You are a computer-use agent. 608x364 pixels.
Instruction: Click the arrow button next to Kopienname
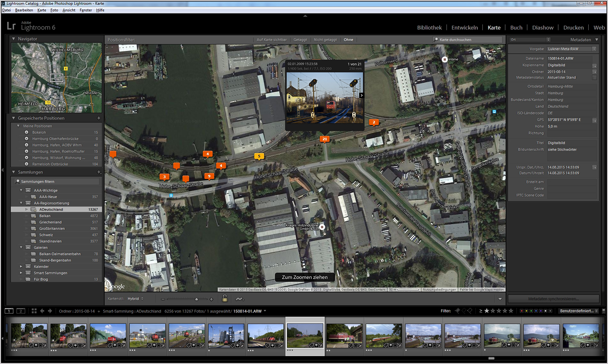tap(594, 65)
